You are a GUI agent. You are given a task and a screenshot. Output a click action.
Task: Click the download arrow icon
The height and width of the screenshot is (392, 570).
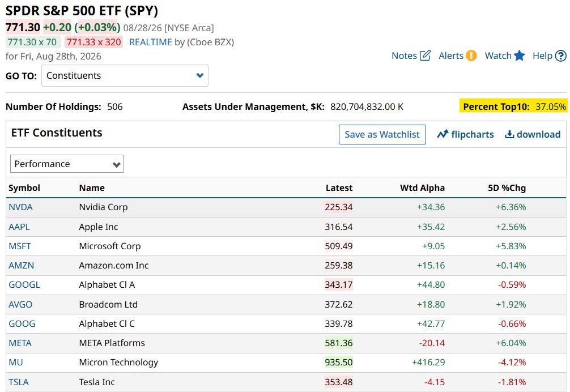click(x=509, y=134)
